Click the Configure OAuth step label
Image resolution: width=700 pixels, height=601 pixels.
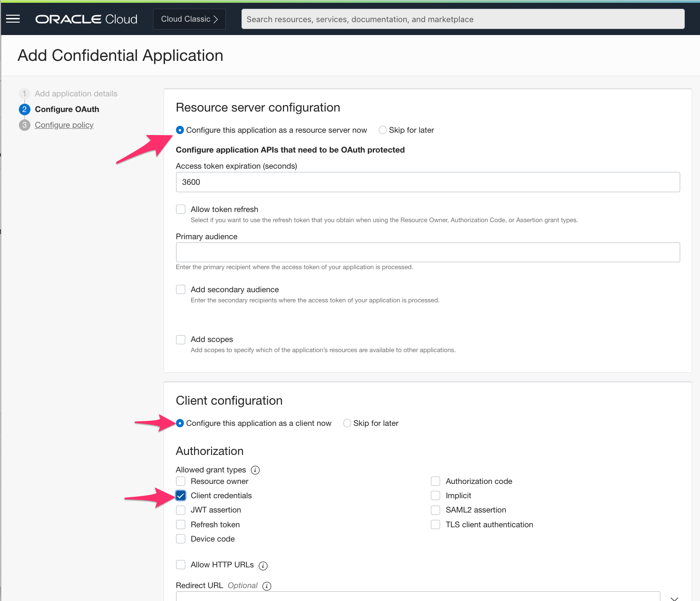click(67, 109)
